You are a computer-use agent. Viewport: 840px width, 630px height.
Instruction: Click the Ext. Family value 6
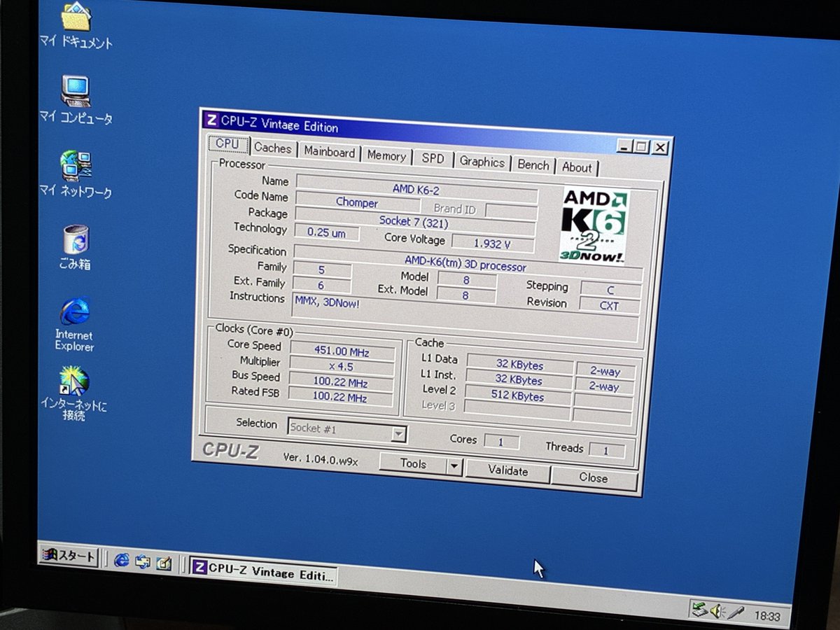[321, 286]
